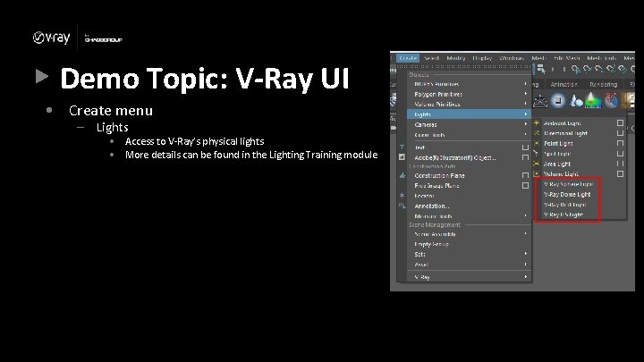The height and width of the screenshot is (362, 644).
Task: Click the Construction Plane icon
Action: coord(402,175)
